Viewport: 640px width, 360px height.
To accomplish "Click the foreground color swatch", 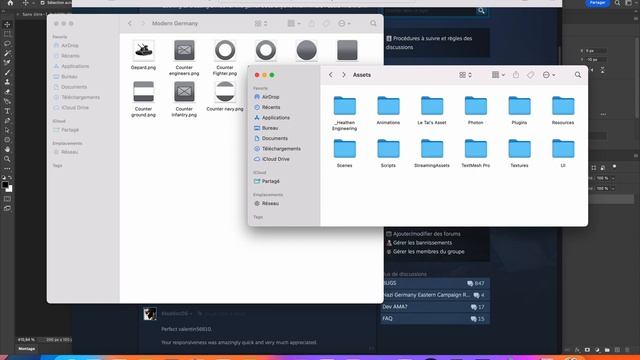I will [5, 185].
